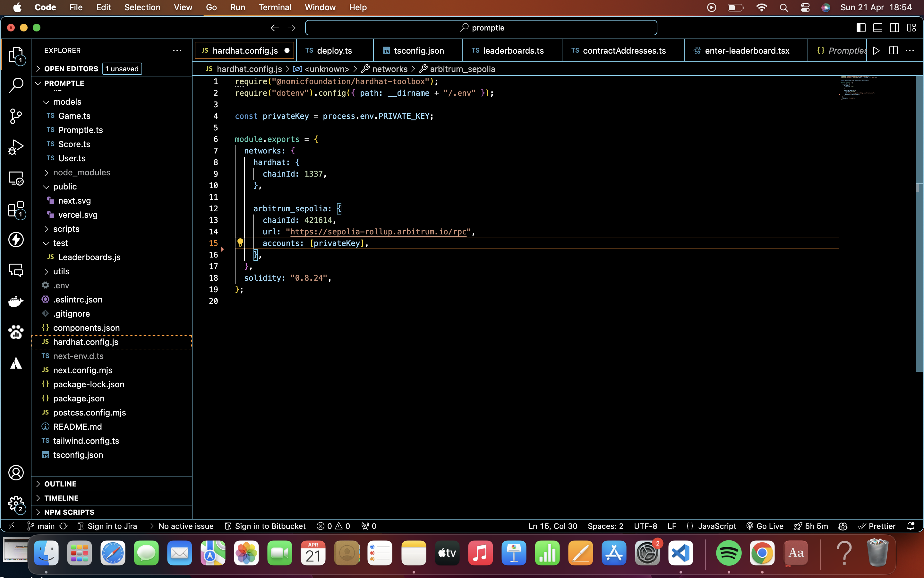Viewport: 924px width, 578px height.
Task: Open the Docker view in activity bar
Action: 16,301
